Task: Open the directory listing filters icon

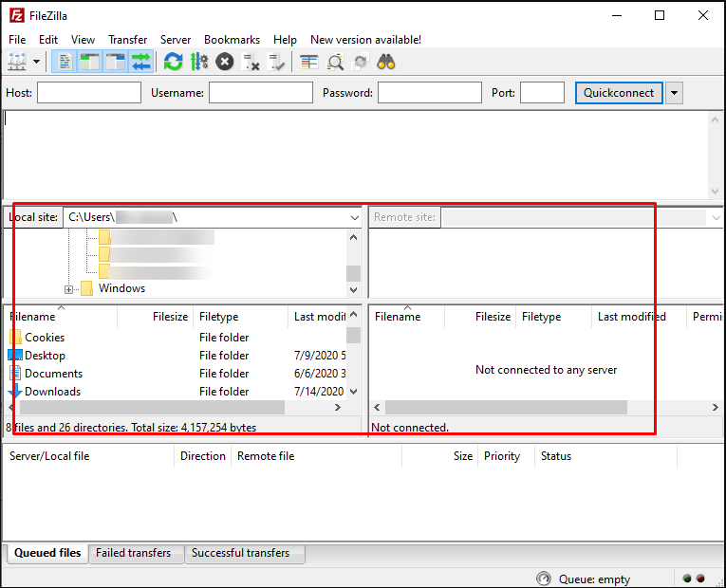Action: pos(309,62)
